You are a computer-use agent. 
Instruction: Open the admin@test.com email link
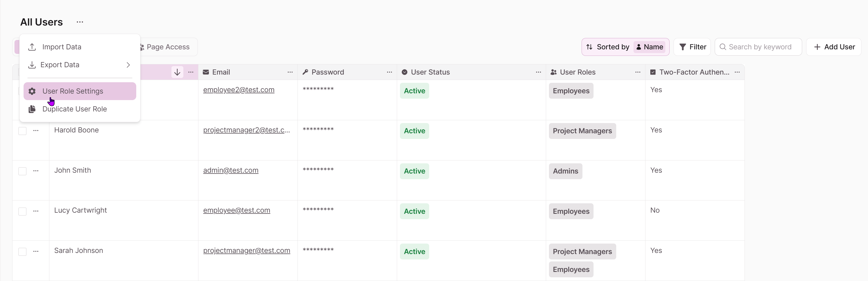[x=230, y=170]
